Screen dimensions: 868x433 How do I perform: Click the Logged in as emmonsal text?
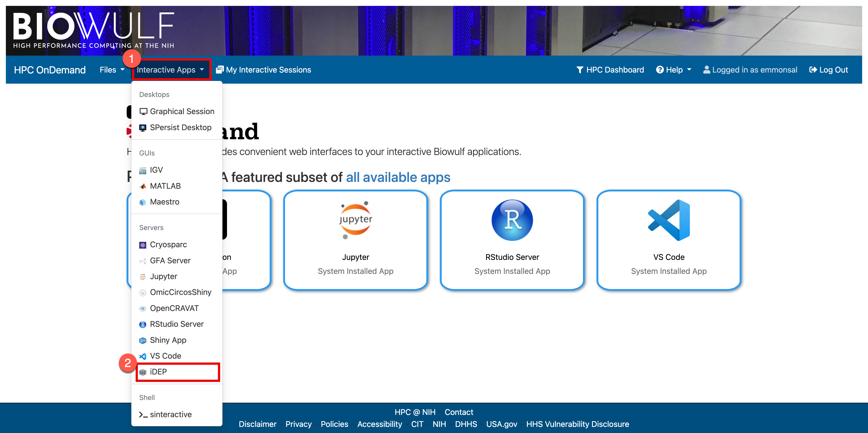(x=755, y=70)
